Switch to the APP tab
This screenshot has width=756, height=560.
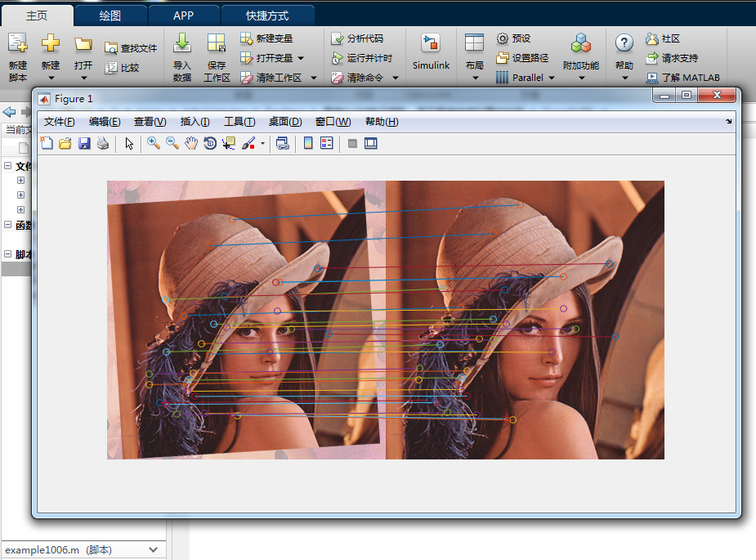tap(184, 16)
